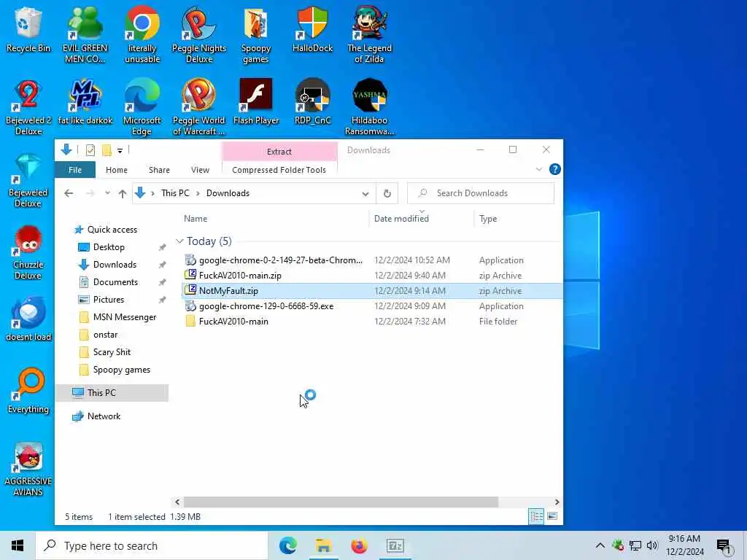747x560 pixels.
Task: Switch to the Share ribbon tab
Action: click(x=159, y=170)
